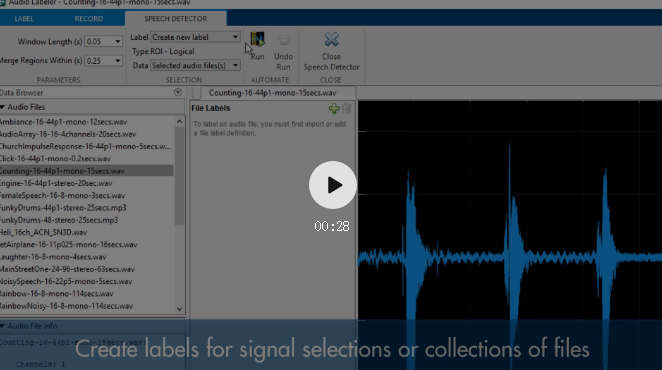Click the file list scroll up arrow
Image resolution: width=662 pixels, height=370 pixels.
[x=179, y=122]
